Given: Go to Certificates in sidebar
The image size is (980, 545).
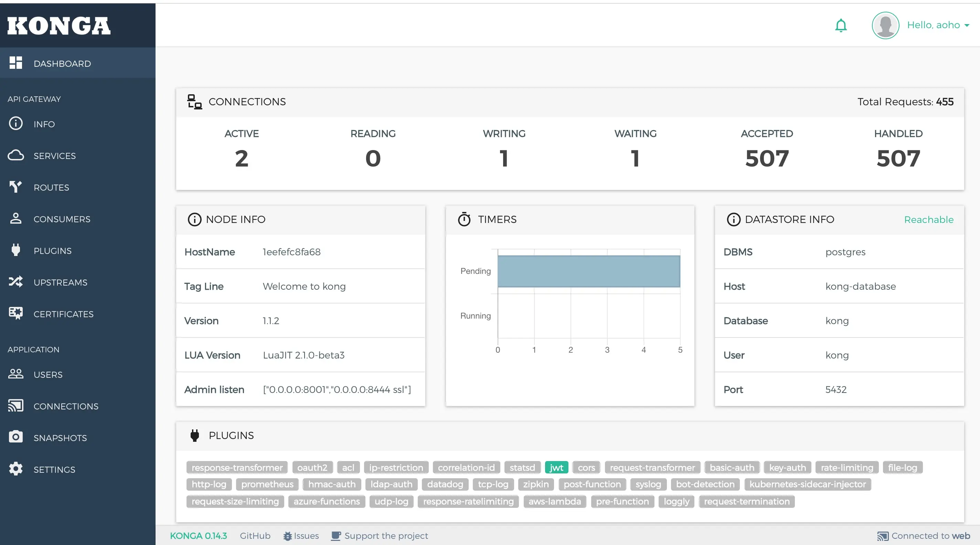Looking at the screenshot, I should [x=63, y=314].
